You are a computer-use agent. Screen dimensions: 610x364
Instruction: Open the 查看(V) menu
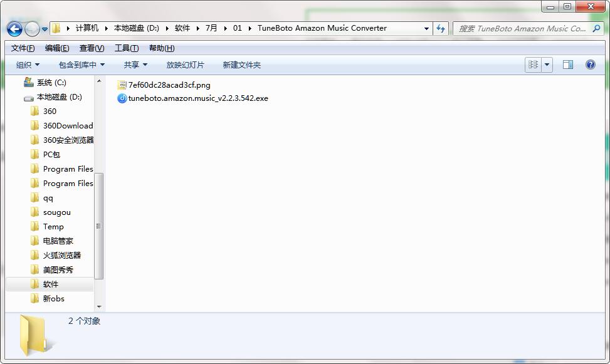[x=92, y=48]
